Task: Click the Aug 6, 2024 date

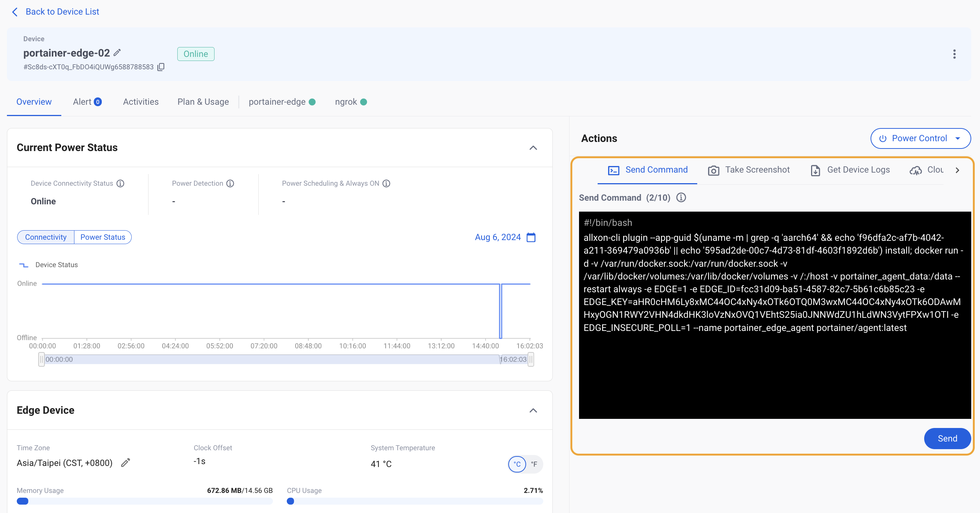Action: pyautogui.click(x=498, y=237)
